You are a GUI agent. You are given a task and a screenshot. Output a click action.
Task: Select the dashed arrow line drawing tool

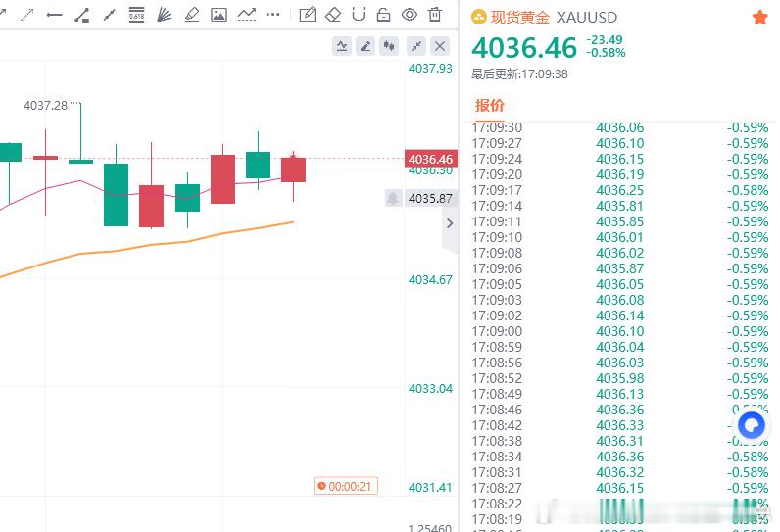pos(26,15)
